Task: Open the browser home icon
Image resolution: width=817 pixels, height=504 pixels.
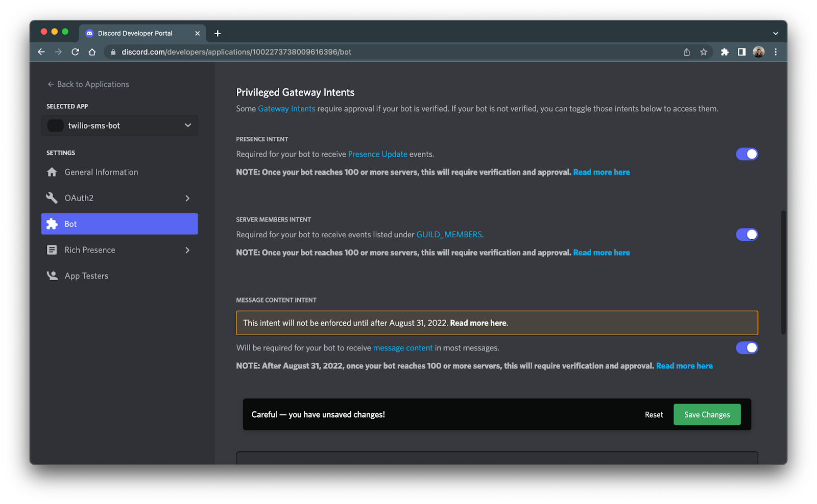Action: [92, 52]
